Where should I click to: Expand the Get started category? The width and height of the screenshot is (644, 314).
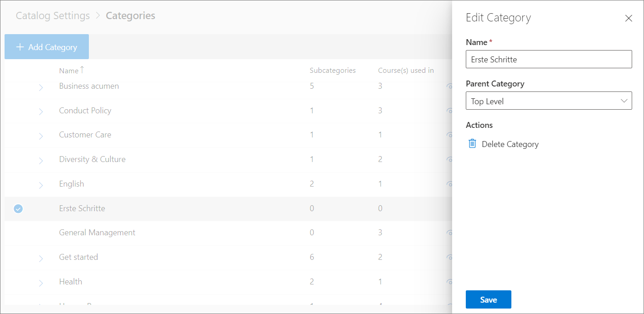(41, 258)
